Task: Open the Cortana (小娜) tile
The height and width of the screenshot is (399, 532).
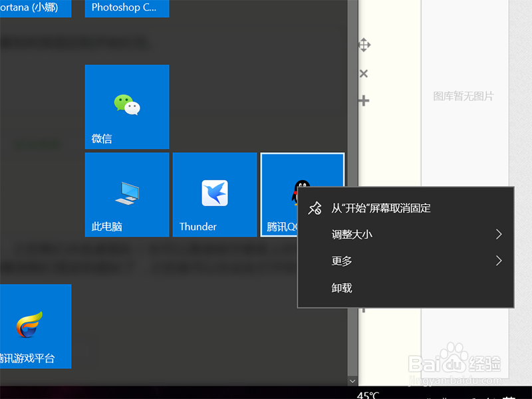Action: (36, 8)
